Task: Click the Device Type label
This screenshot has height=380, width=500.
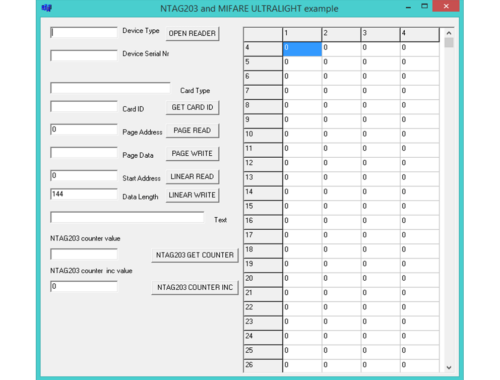Action: pos(141,31)
